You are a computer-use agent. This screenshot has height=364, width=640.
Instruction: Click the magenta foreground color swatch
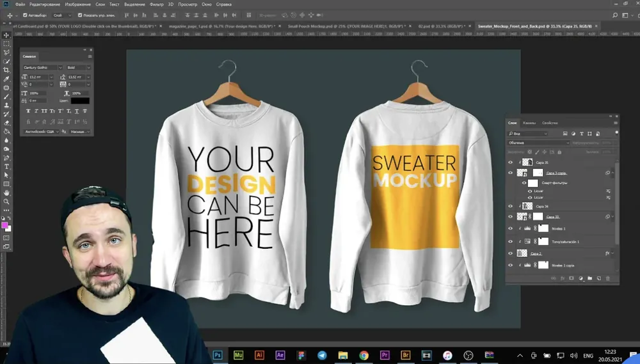click(4, 225)
